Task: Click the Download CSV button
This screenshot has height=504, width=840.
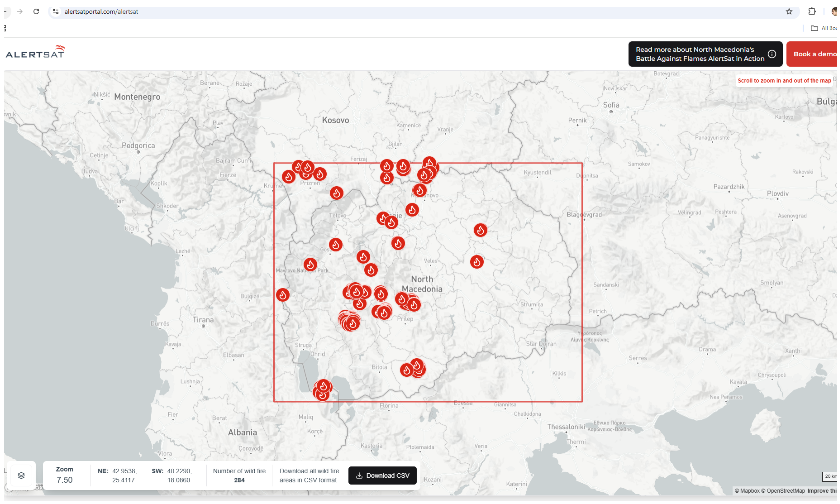Action: [382, 475]
